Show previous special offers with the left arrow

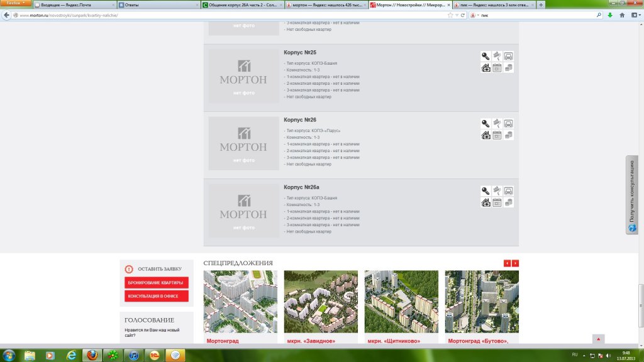508,263
